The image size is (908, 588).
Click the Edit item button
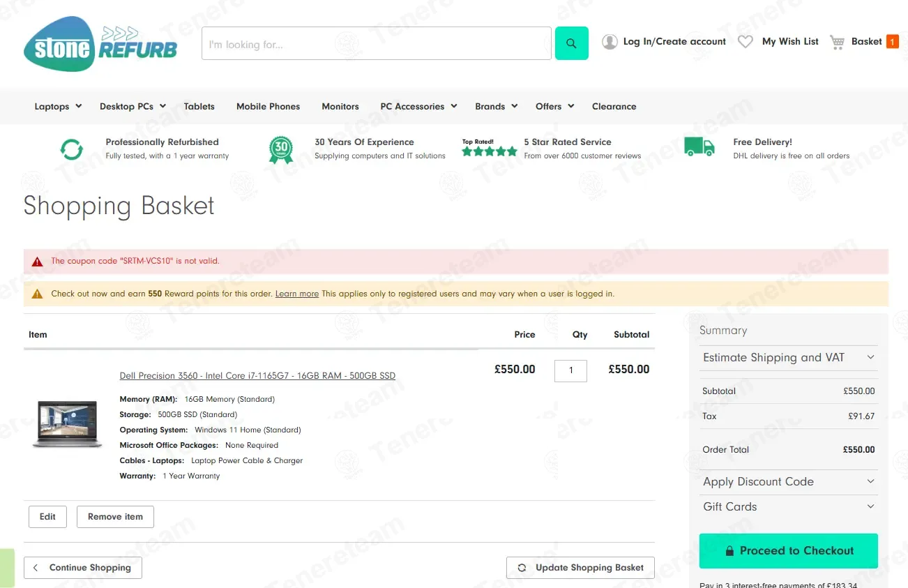(x=47, y=517)
